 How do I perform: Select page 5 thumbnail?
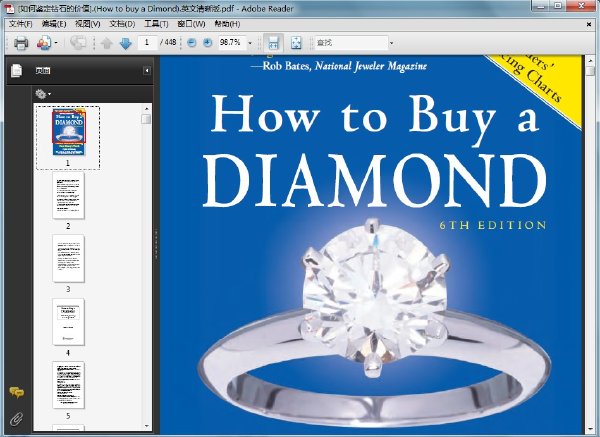click(x=68, y=385)
